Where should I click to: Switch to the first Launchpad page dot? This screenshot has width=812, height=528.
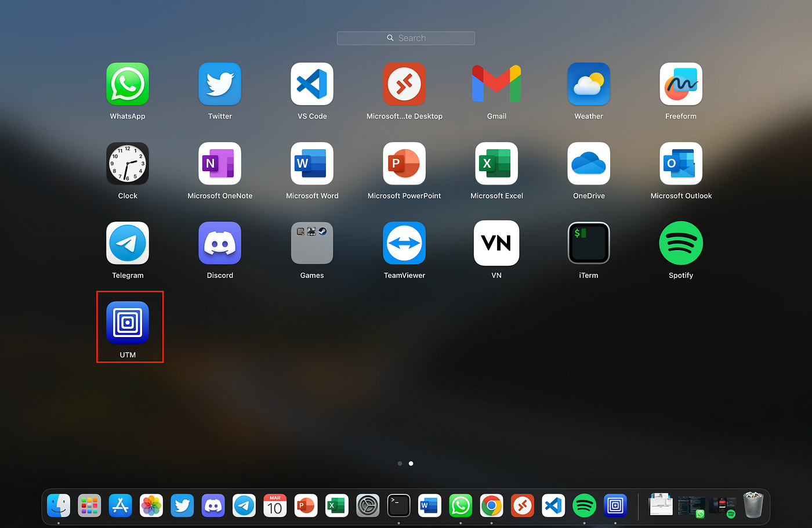[400, 464]
